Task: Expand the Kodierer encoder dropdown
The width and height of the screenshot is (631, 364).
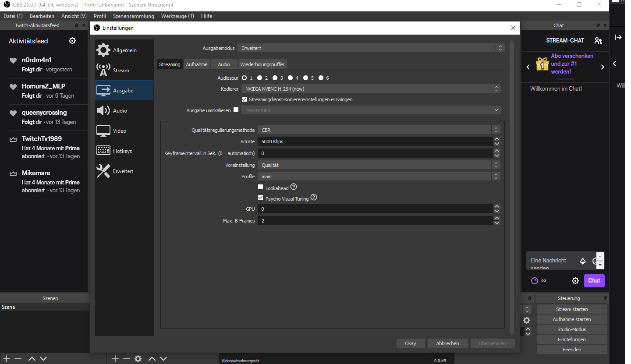Action: point(371,88)
